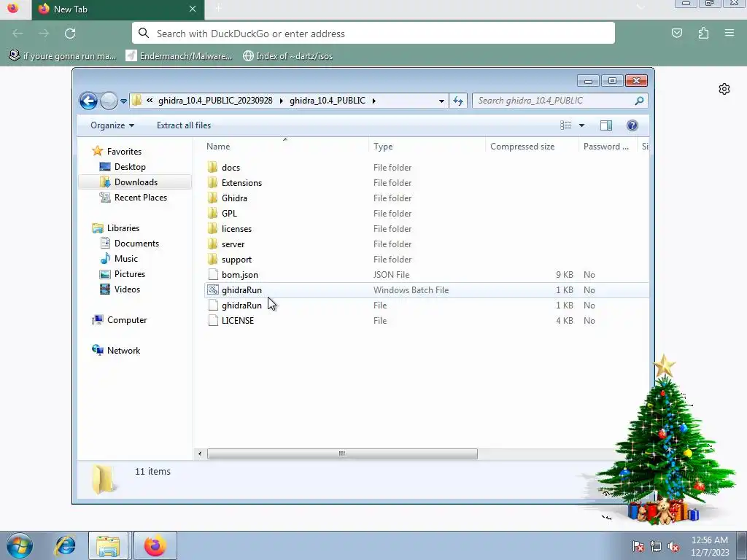Open the address bar history dropdown

tap(441, 101)
